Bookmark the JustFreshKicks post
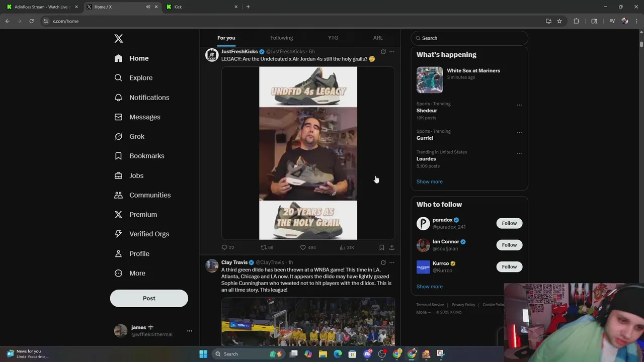 pos(382,247)
